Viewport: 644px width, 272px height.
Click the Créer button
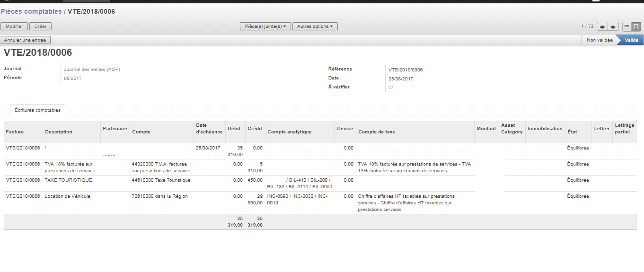[x=41, y=26]
